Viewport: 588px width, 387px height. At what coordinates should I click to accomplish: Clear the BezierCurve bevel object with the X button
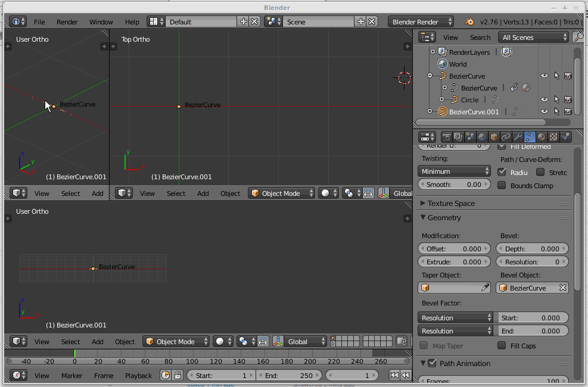[x=563, y=288]
